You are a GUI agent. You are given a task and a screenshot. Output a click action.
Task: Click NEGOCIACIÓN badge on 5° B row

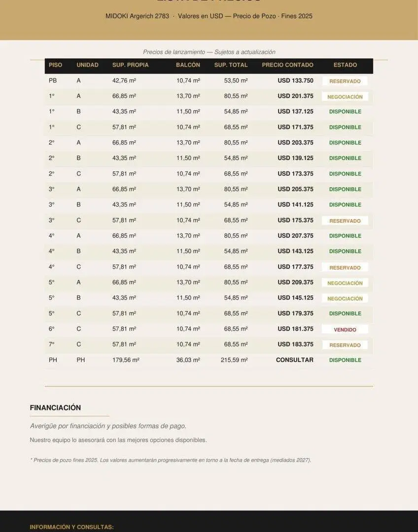(345, 299)
